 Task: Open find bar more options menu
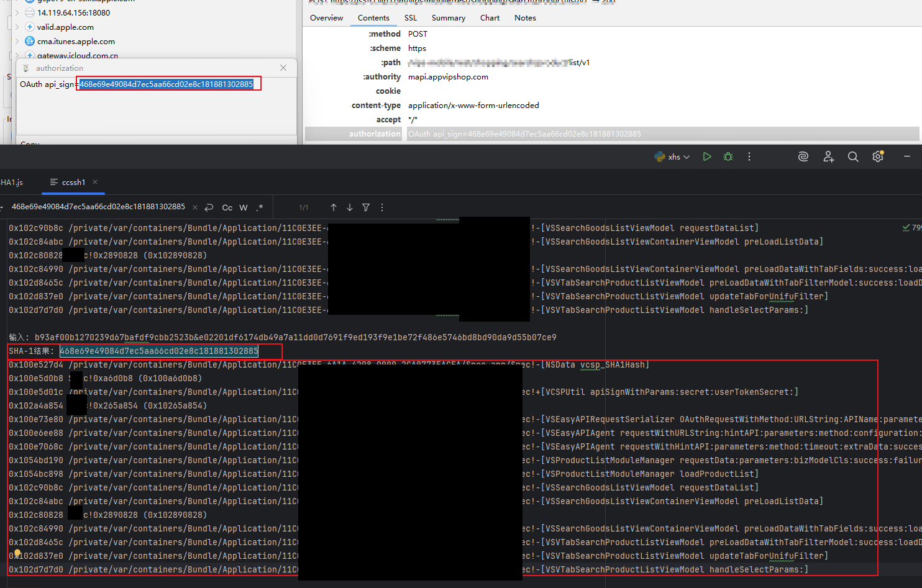pyautogui.click(x=382, y=207)
